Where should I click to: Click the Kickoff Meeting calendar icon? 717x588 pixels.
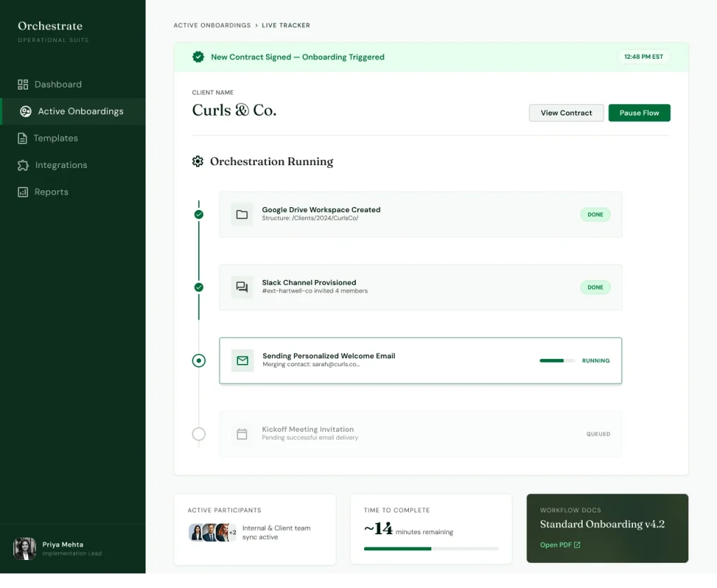(x=242, y=434)
